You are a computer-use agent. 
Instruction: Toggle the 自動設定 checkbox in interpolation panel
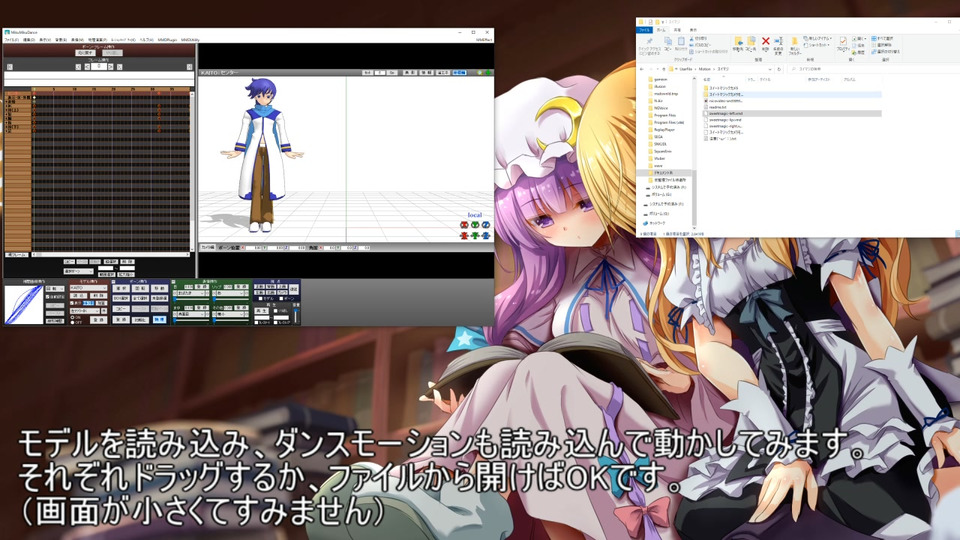click(47, 297)
